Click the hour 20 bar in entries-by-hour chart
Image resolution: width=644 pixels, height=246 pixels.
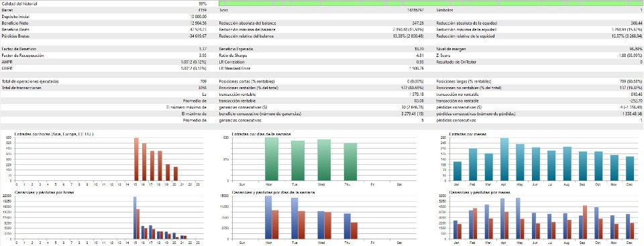click(176, 174)
